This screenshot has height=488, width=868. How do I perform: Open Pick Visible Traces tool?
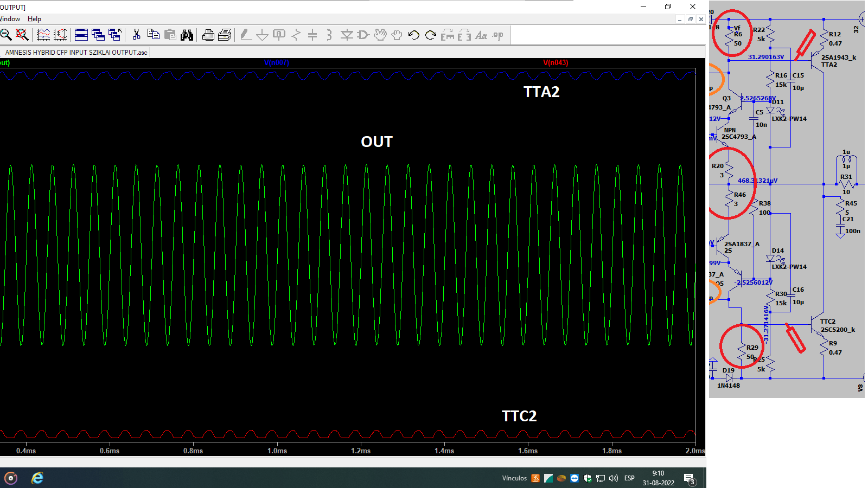[43, 35]
